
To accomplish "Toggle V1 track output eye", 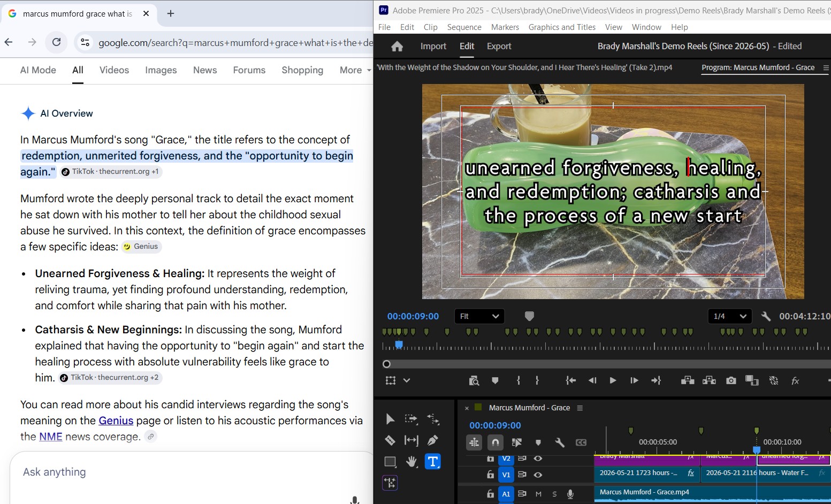I will [x=538, y=475].
